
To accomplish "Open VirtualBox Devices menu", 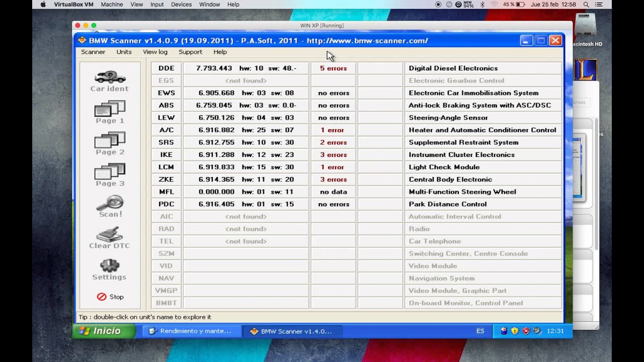I will [x=181, y=5].
